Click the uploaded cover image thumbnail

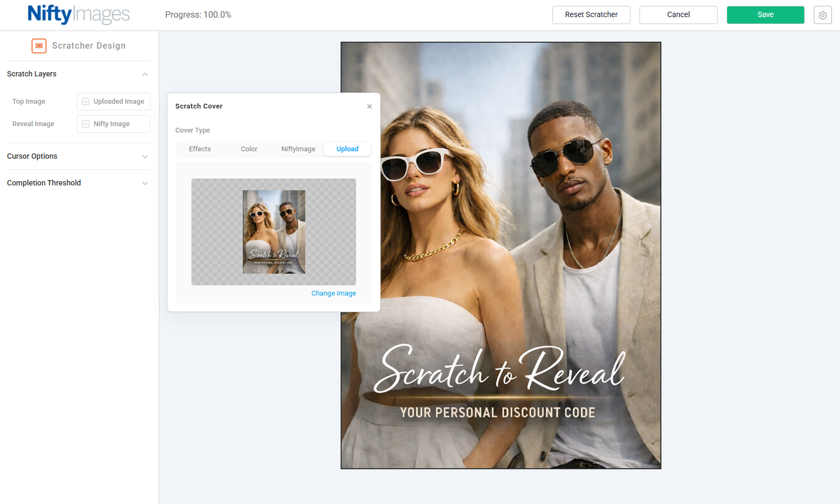274,232
